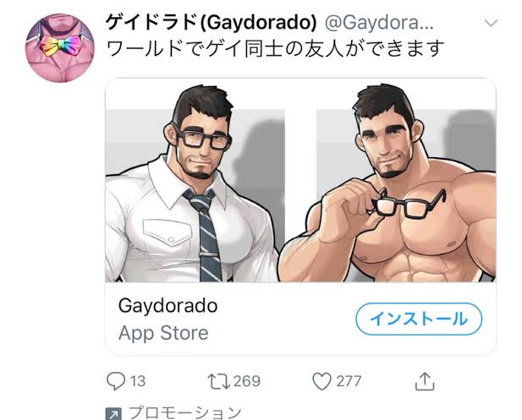
Task: Open the @Gaydora... account handle
Action: tap(379, 24)
